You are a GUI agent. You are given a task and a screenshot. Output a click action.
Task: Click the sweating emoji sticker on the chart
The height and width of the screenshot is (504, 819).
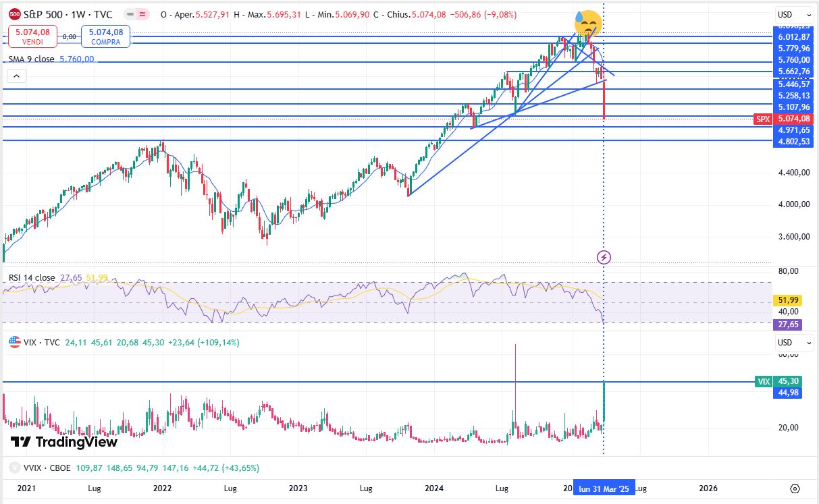[x=588, y=23]
